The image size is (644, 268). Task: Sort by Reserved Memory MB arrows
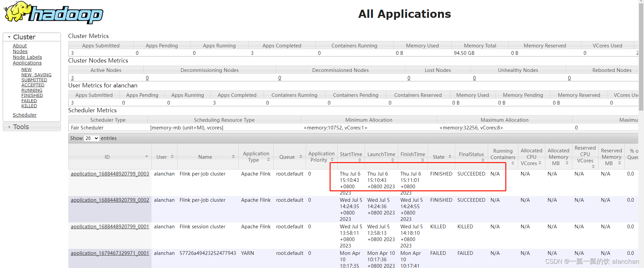click(x=619, y=163)
